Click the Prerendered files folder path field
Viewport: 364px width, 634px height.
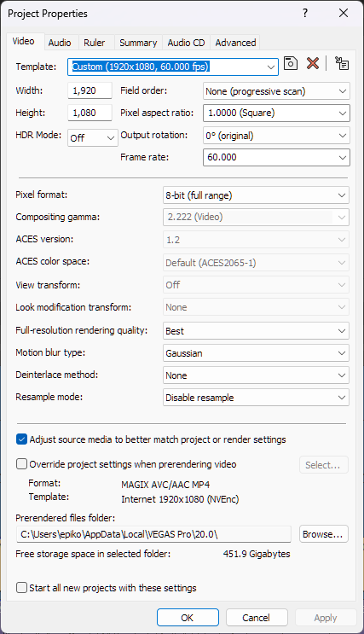(153, 534)
